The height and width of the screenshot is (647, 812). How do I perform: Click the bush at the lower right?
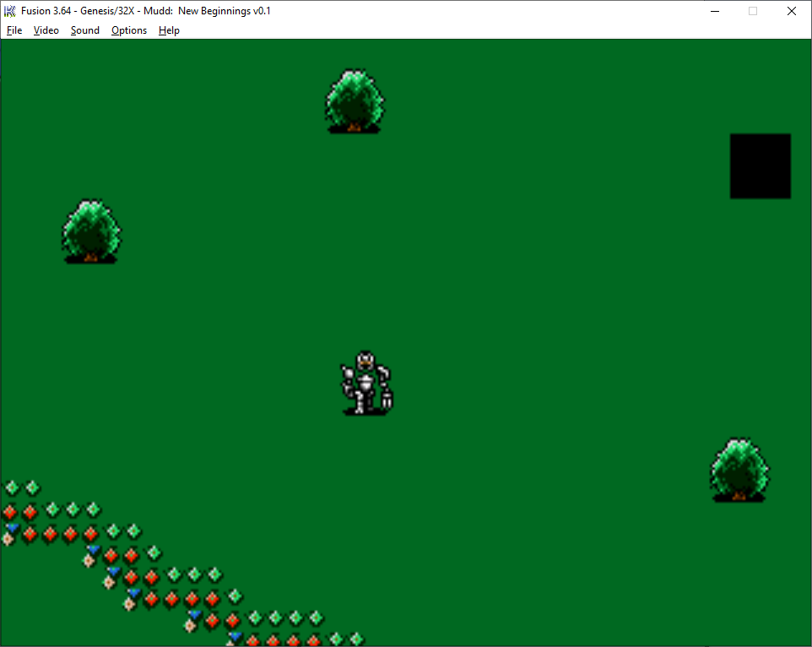coord(739,470)
